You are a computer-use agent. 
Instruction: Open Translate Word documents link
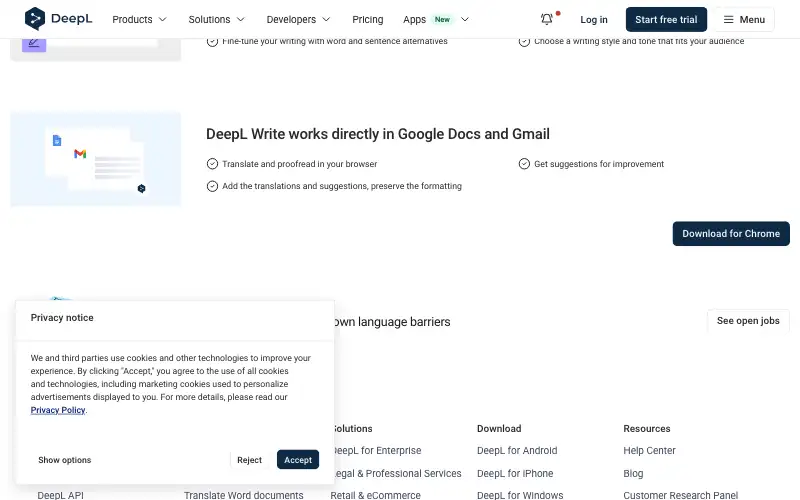point(243,495)
